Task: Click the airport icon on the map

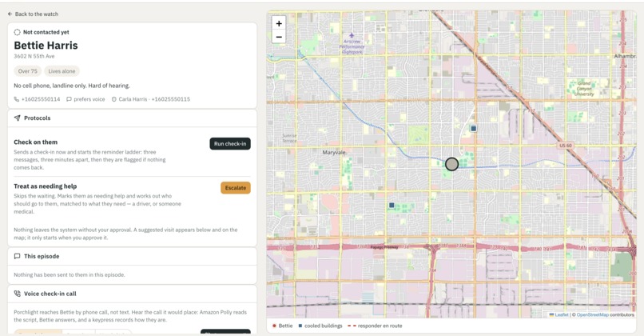Action: point(352,35)
